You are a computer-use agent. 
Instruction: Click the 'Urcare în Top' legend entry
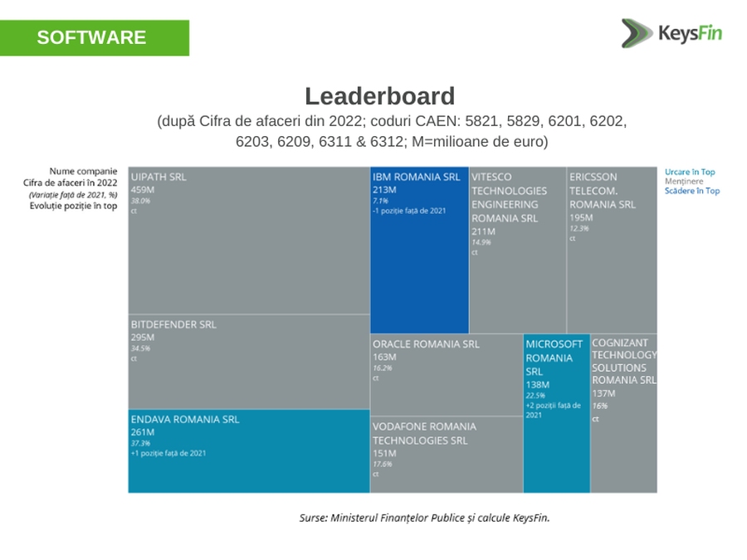[689, 173]
